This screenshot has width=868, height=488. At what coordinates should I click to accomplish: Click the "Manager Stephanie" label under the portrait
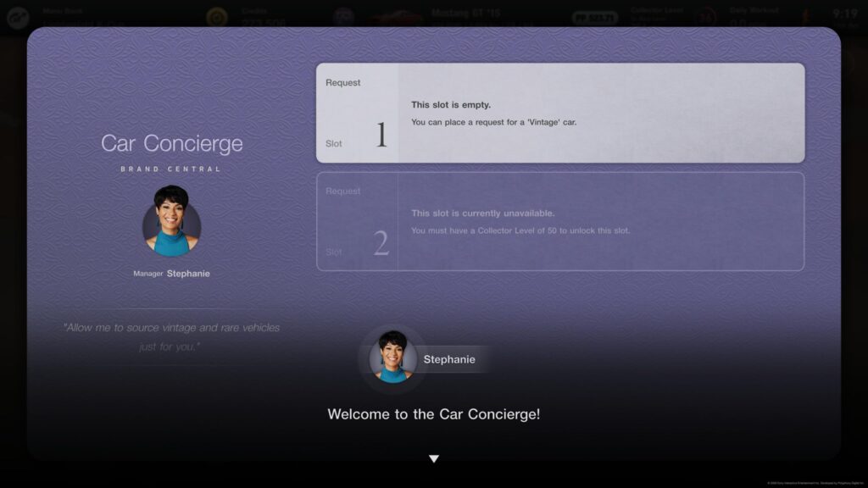pyautogui.click(x=171, y=274)
